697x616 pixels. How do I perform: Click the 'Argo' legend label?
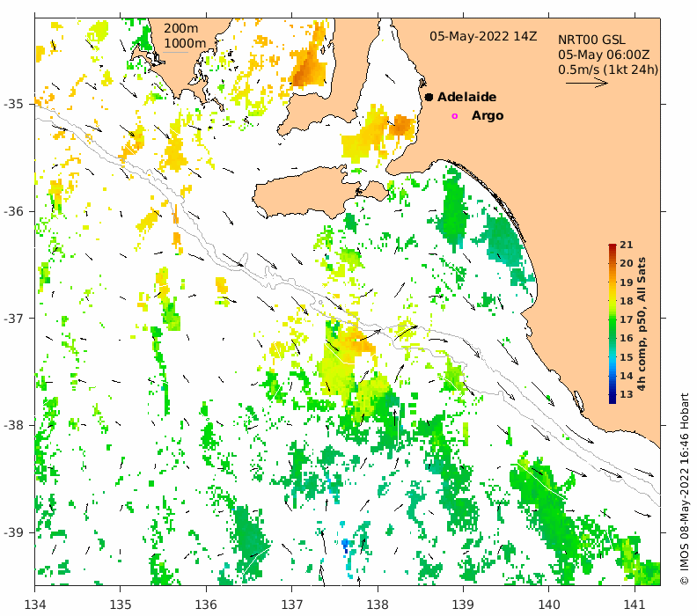coord(488,115)
